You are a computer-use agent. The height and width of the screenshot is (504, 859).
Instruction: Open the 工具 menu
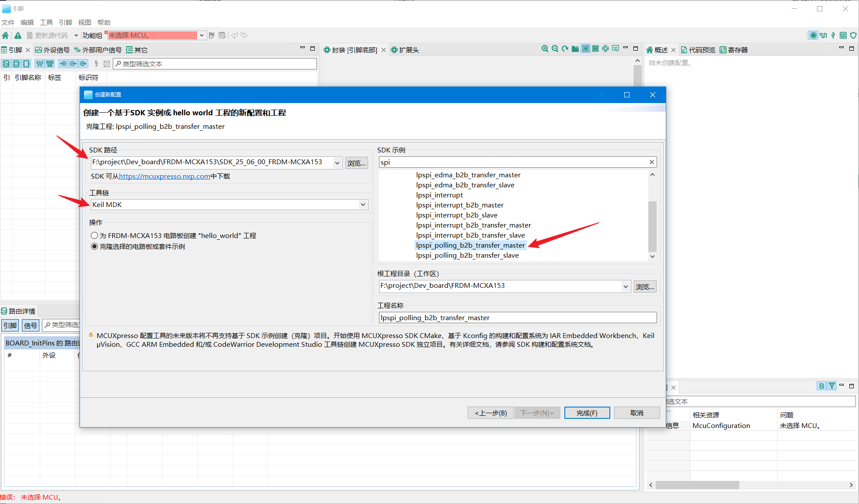(46, 22)
